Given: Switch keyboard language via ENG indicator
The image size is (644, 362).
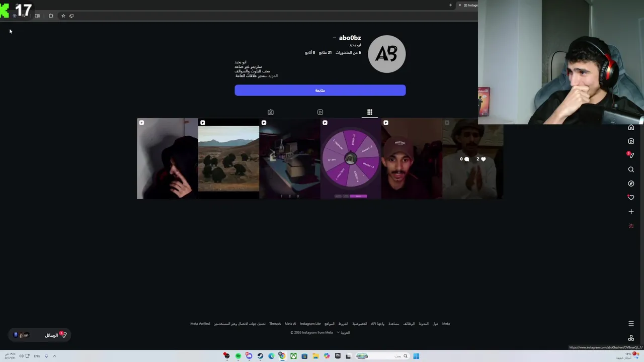Looking at the screenshot, I should tap(37, 356).
